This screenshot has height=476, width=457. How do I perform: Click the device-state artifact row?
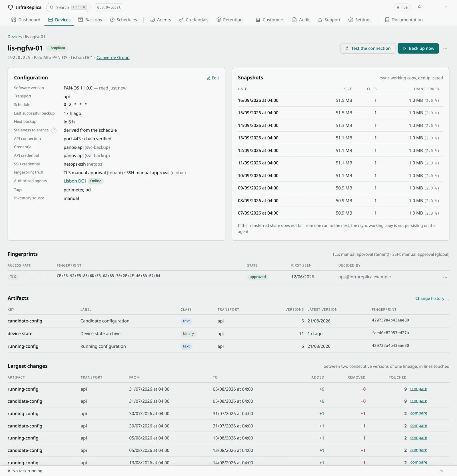point(228,333)
